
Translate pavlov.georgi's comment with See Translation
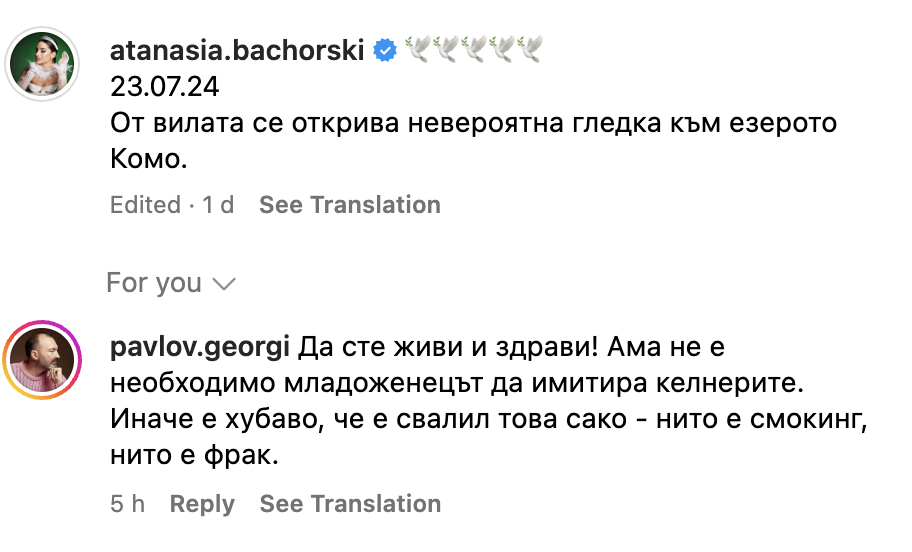(350, 504)
